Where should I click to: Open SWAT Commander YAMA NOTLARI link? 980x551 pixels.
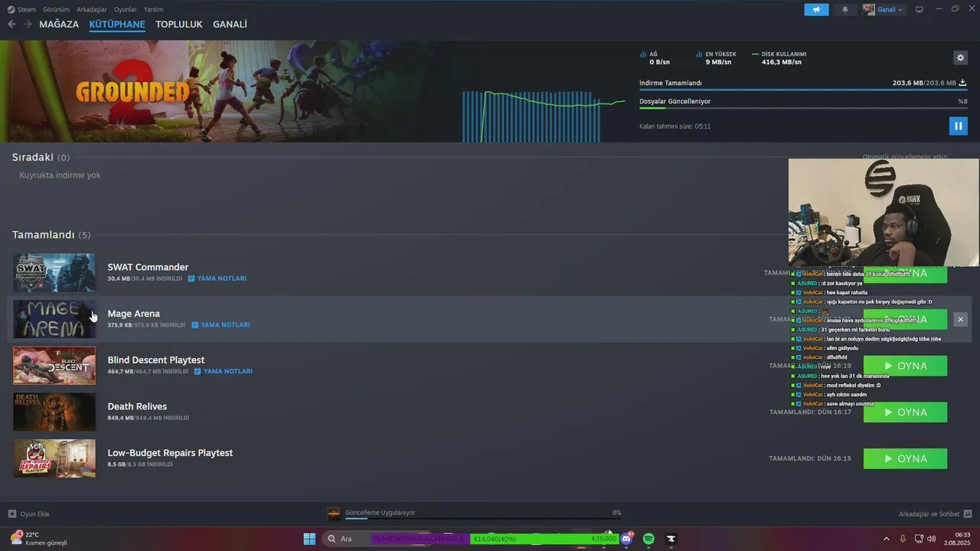(x=217, y=279)
